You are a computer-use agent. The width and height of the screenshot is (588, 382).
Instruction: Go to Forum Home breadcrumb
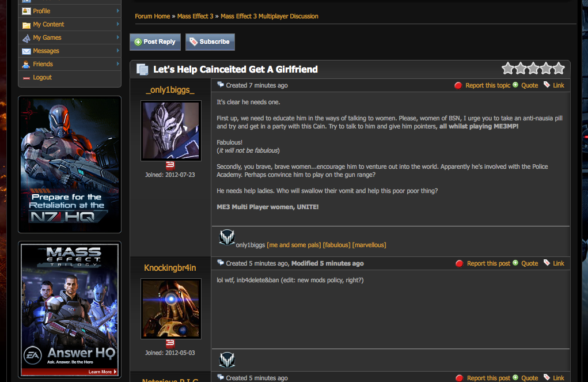(x=152, y=16)
